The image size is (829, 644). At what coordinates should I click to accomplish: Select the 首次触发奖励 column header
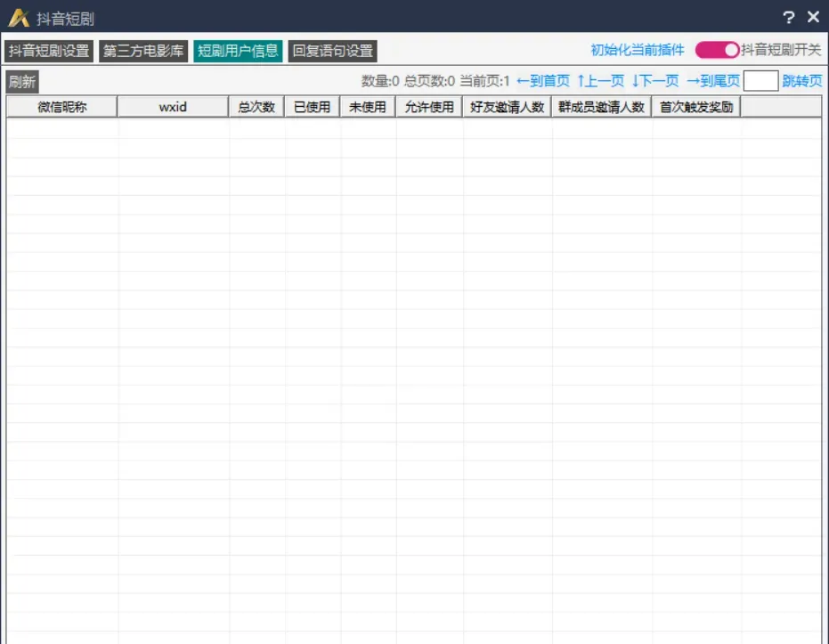click(696, 107)
